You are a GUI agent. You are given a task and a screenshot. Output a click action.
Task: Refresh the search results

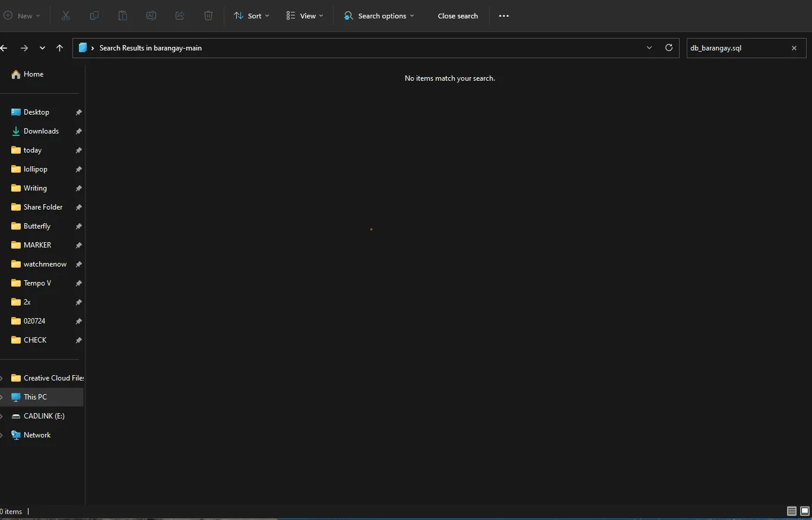click(669, 47)
